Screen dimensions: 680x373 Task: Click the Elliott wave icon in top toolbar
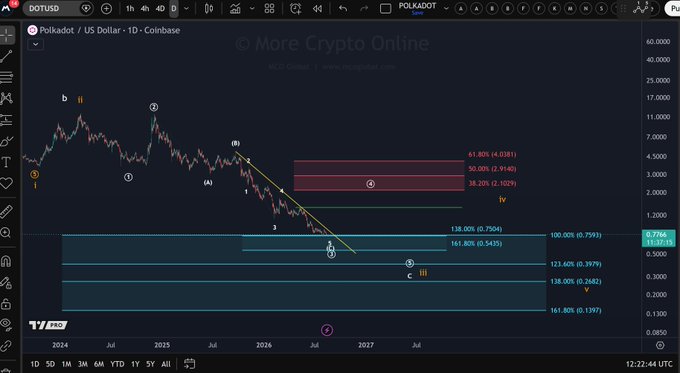tap(641, 7)
